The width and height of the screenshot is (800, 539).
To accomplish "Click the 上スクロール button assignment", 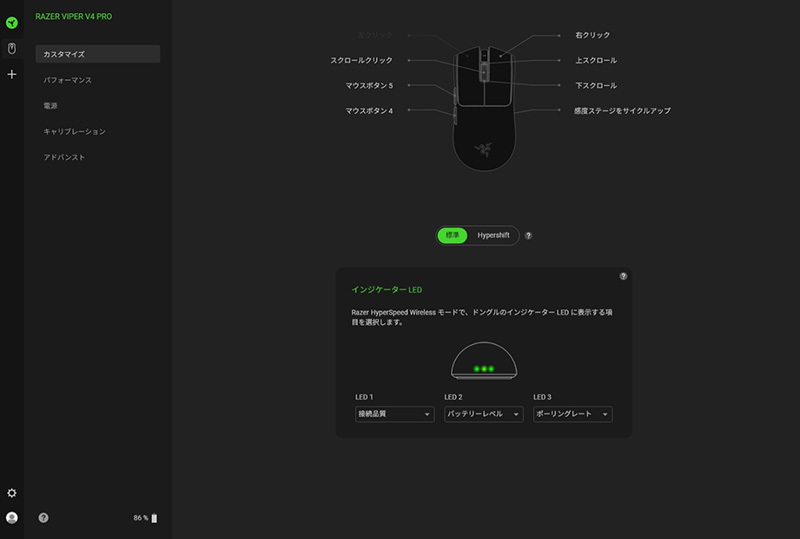I will coord(596,60).
